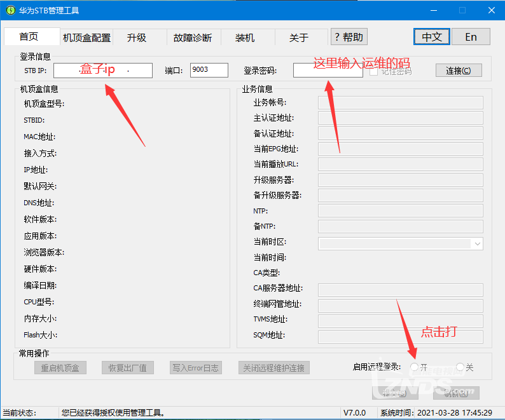
Task: Click the 登录密码 input field
Action: pyautogui.click(x=328, y=70)
